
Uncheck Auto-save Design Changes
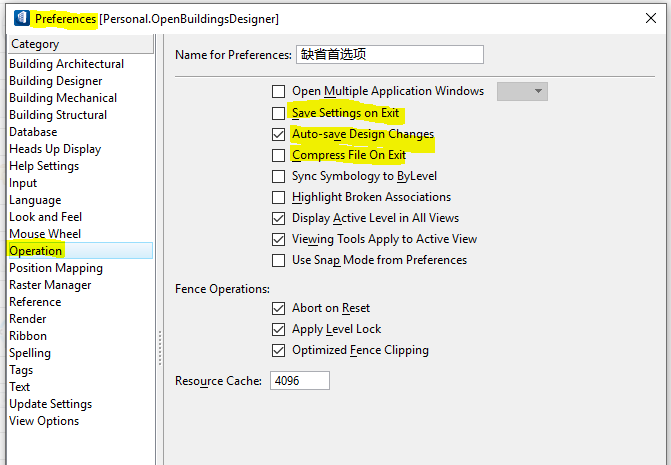coord(279,134)
